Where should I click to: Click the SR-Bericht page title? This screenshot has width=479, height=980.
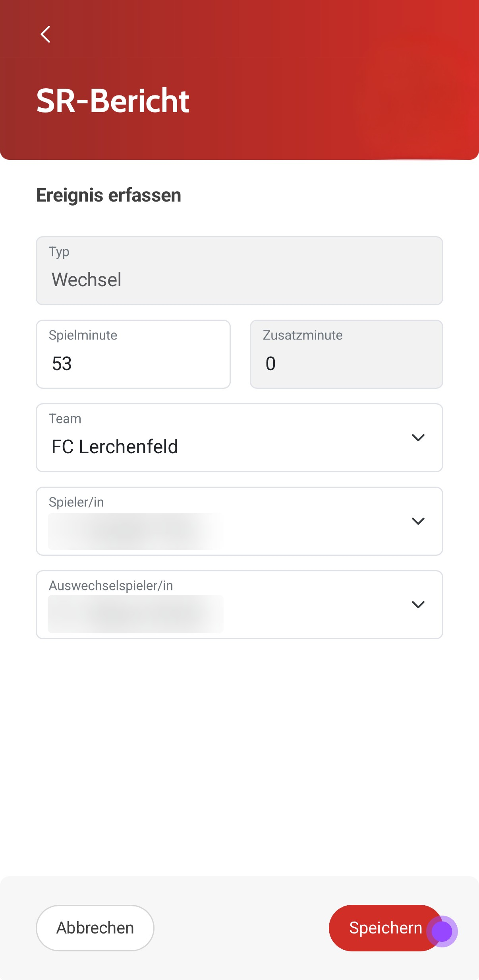pos(113,101)
